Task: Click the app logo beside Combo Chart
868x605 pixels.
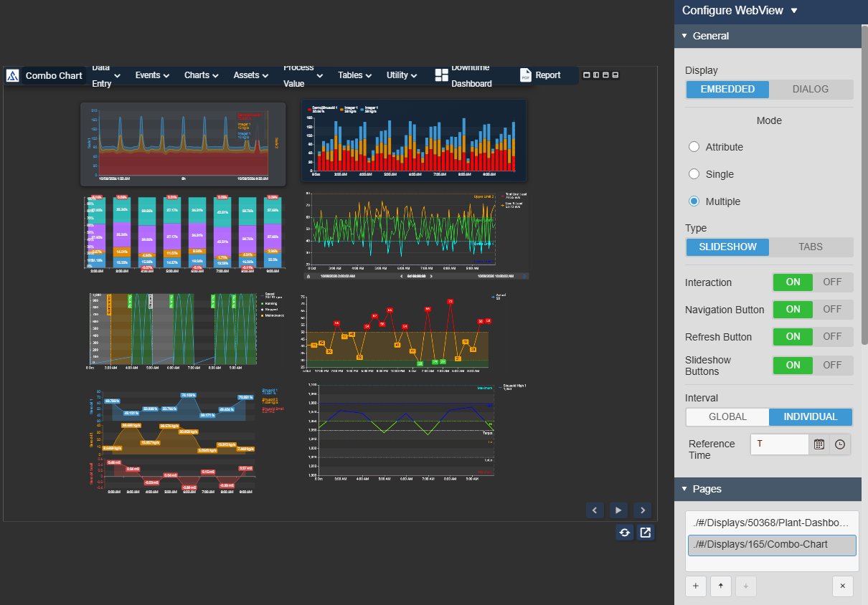Action: tap(12, 76)
